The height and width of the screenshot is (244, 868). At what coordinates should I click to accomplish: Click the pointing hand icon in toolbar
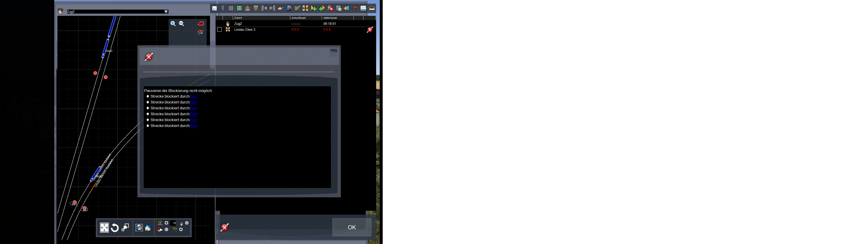(281, 8)
